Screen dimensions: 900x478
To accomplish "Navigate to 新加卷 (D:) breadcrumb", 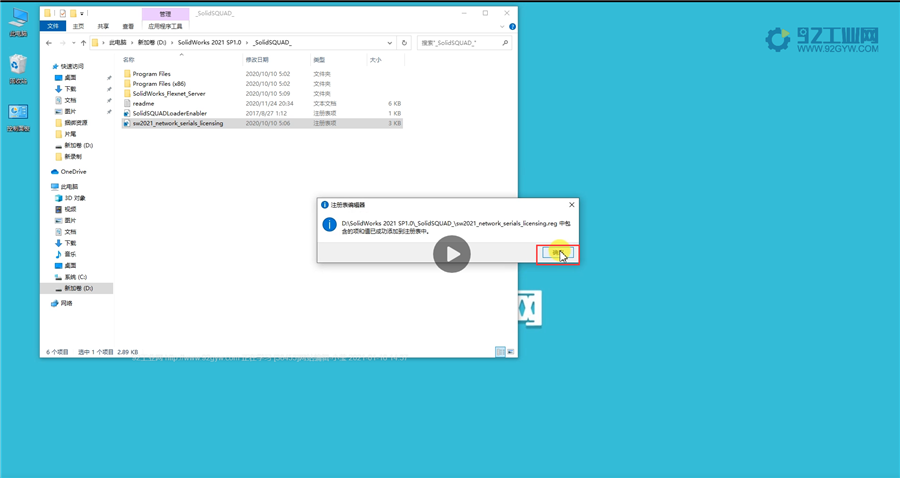I will point(152,43).
